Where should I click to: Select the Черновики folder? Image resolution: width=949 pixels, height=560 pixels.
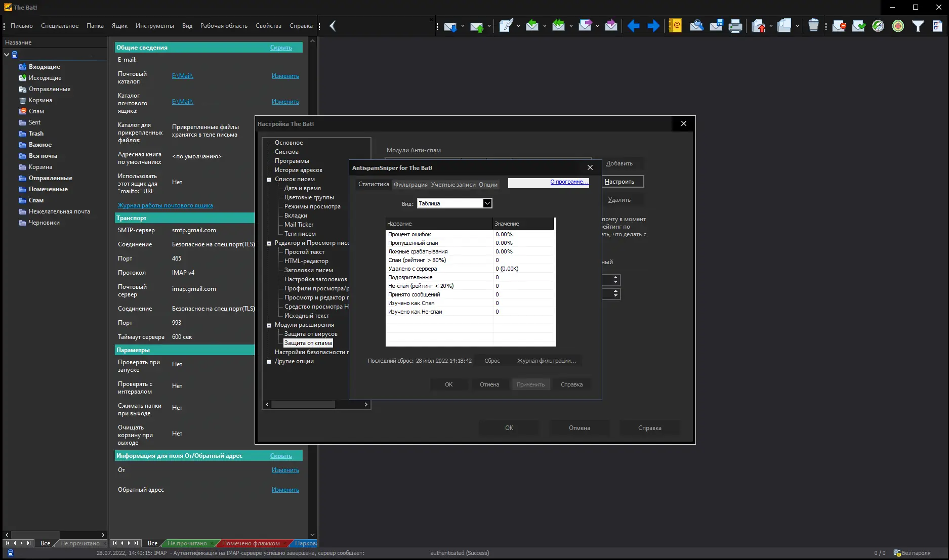click(44, 223)
